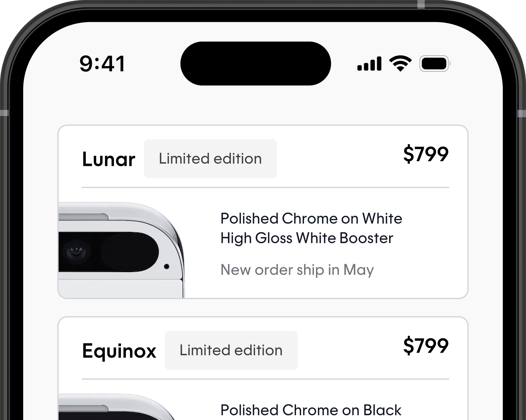Open the Lunar product title
The image size is (526, 420).
click(108, 159)
